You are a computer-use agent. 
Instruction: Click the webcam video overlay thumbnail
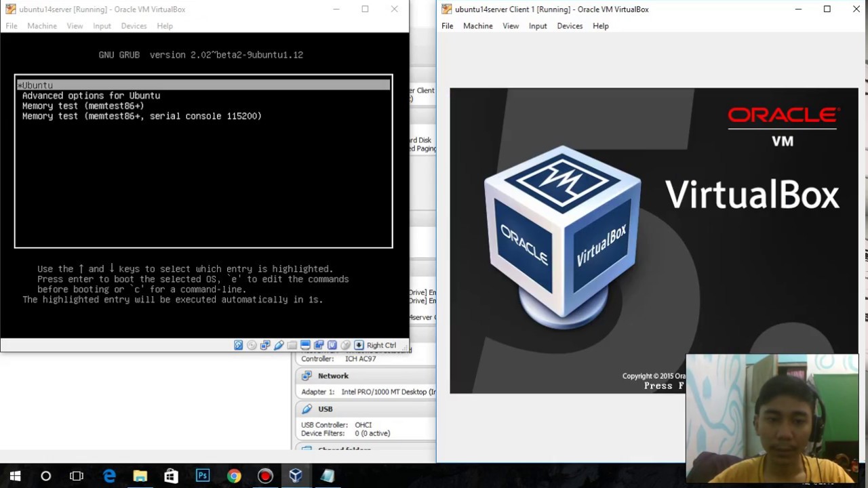772,418
